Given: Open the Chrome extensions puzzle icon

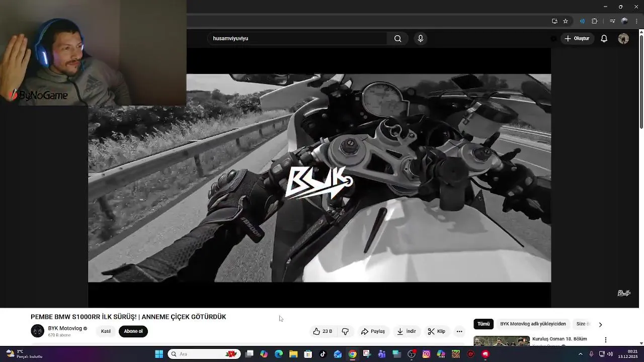Looking at the screenshot, I should tap(595, 21).
